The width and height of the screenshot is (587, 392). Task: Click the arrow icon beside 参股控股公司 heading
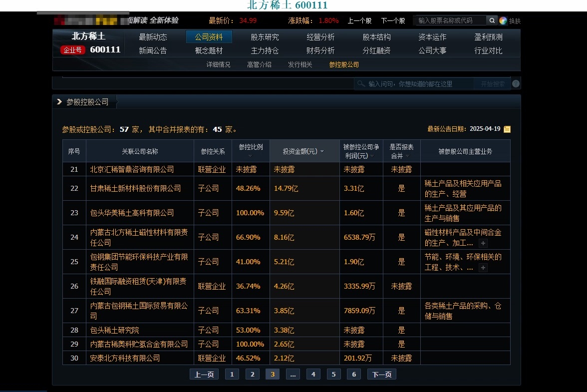pos(59,101)
